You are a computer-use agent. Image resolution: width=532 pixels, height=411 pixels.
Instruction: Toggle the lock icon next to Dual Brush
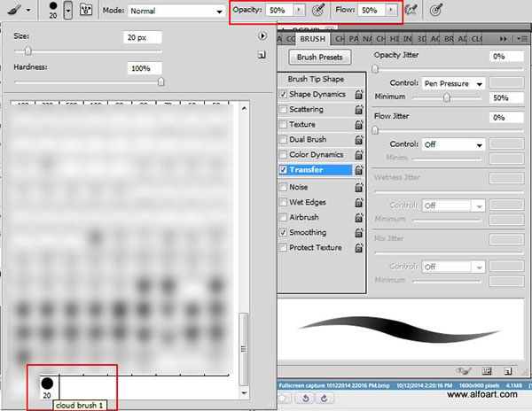click(x=359, y=140)
